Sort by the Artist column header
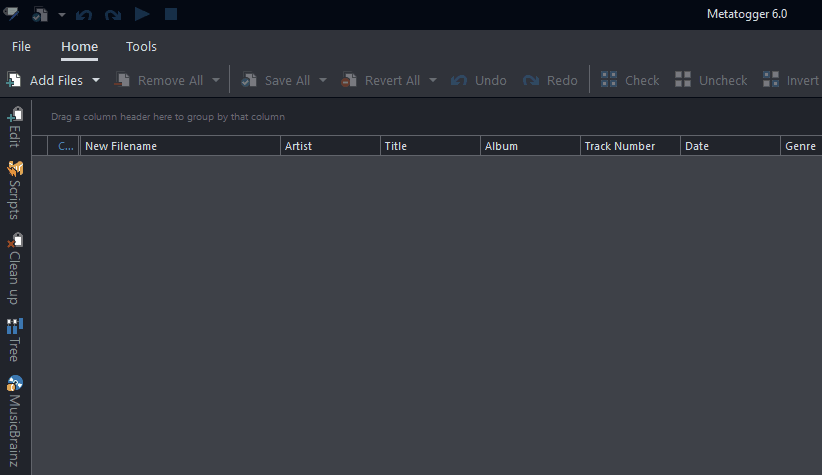Viewport: 822px width, 475px height. [330, 146]
